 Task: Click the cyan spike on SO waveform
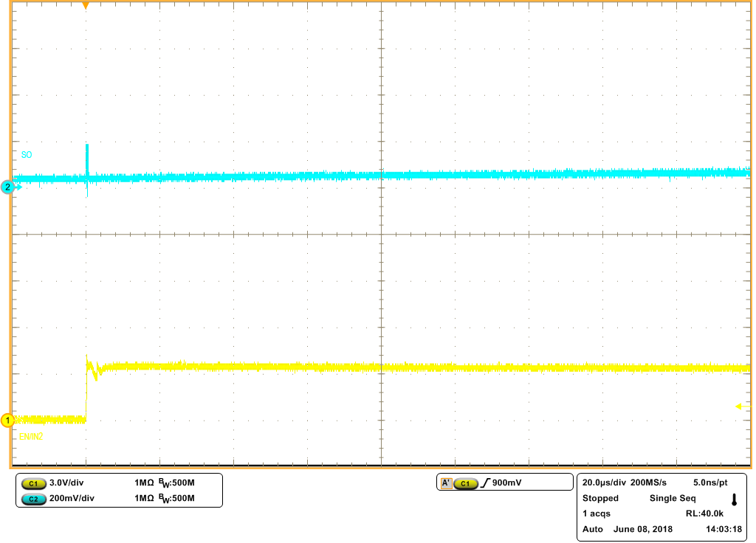[87, 162]
